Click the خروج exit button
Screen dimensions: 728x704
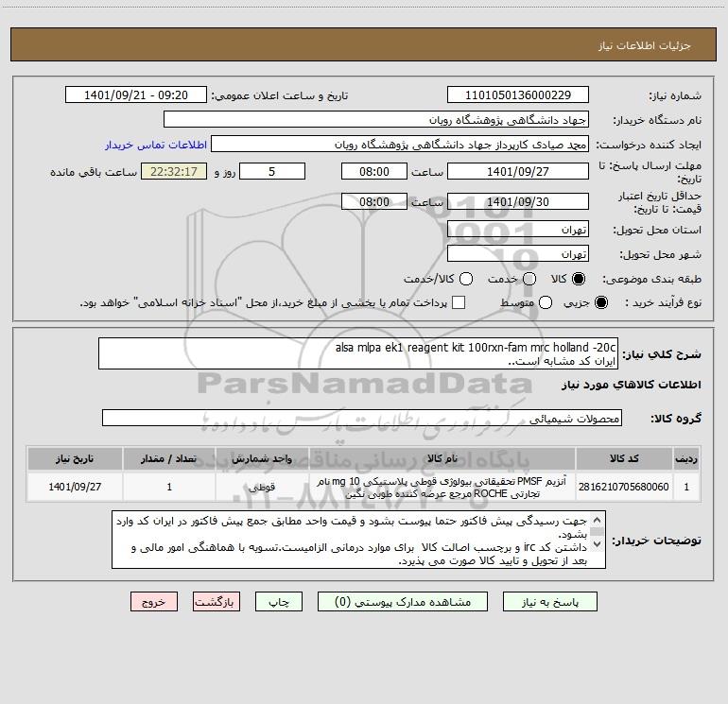pos(154,602)
